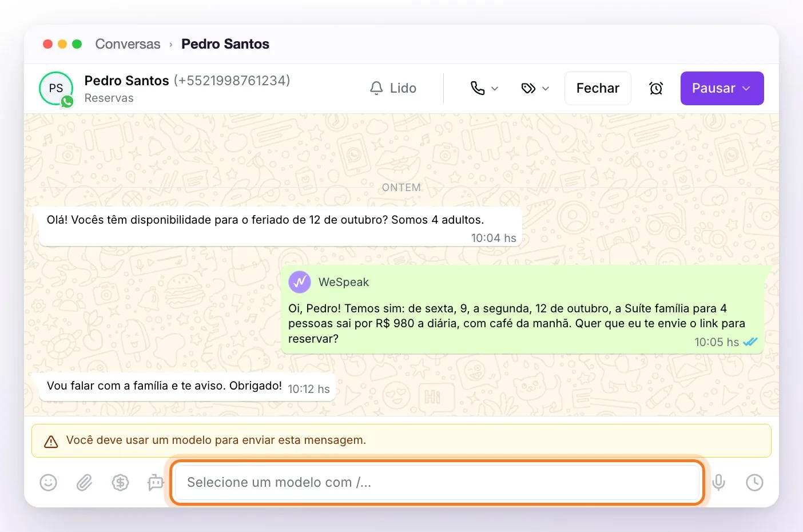Click the paperclip attachment icon
The height and width of the screenshot is (532, 803).
click(x=84, y=482)
